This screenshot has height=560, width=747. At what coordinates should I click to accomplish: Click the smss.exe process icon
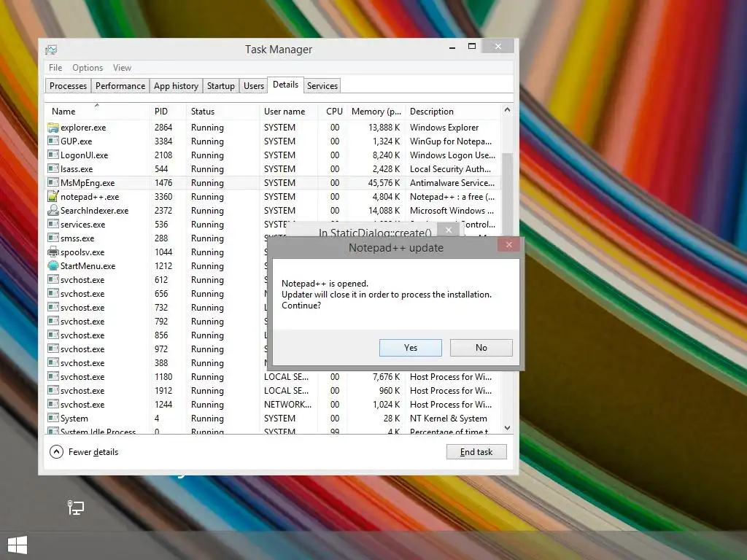click(x=53, y=238)
